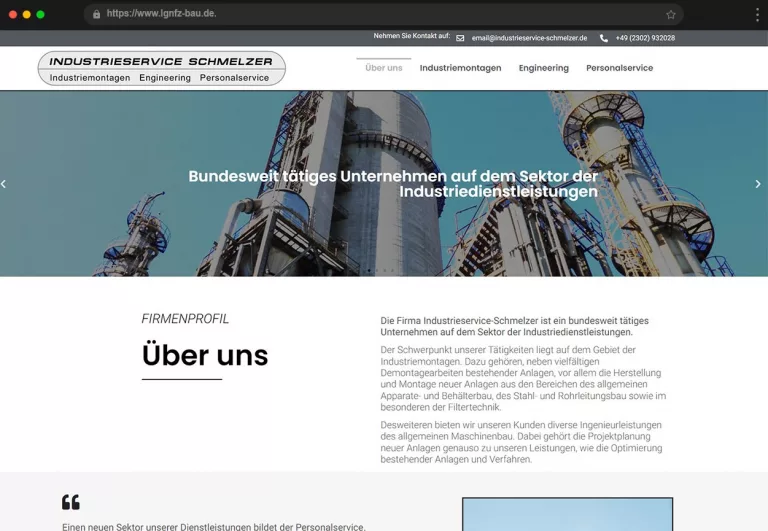
Task: Click the hero slider headline text
Action: pos(393,184)
